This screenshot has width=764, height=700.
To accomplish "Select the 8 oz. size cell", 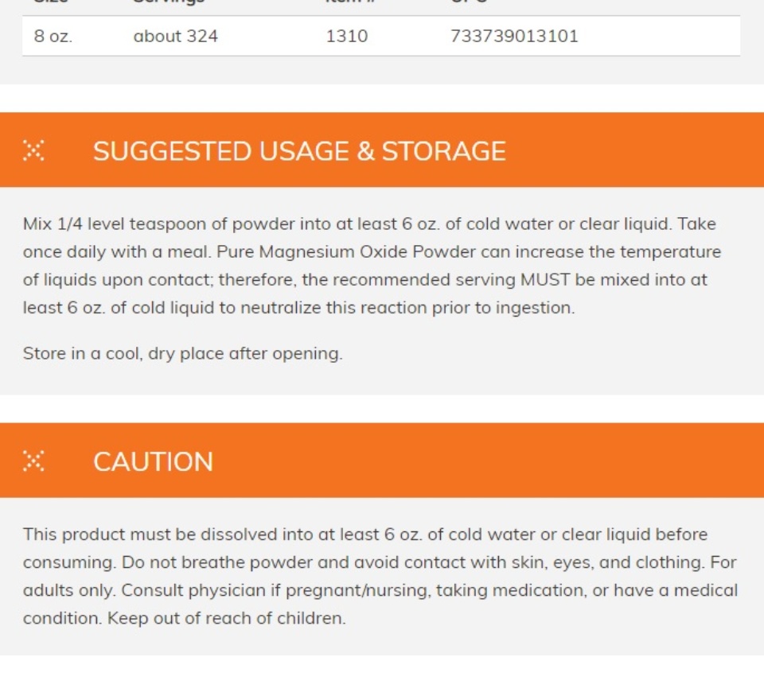I will 53,36.
